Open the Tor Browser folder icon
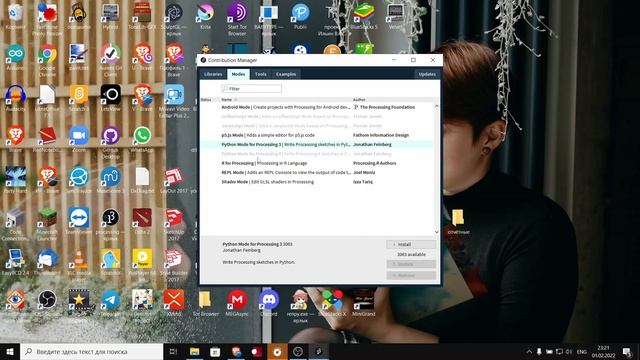This screenshot has height=360, width=640. 205,302
